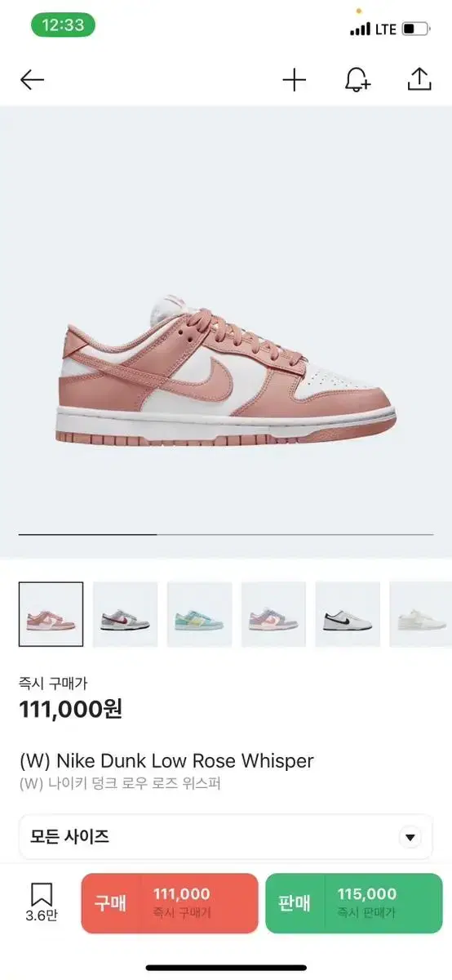Tap the dropdown arrow in size selector
The height and width of the screenshot is (980, 452).
point(410,838)
